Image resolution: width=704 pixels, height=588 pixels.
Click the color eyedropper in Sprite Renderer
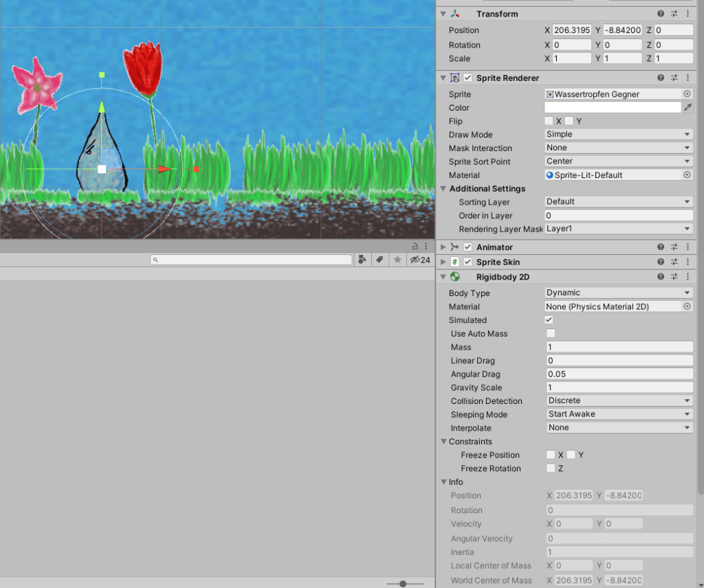687,108
